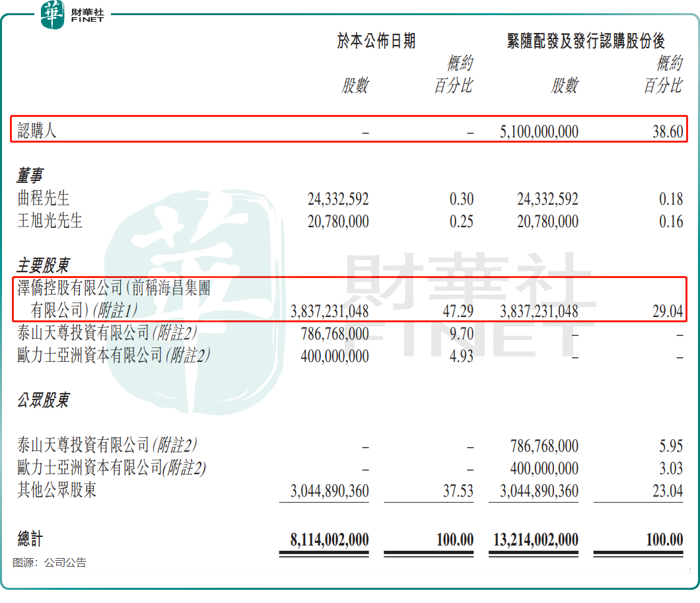700x603 pixels.
Task: Click the 董事 section heading
Action: 30,176
